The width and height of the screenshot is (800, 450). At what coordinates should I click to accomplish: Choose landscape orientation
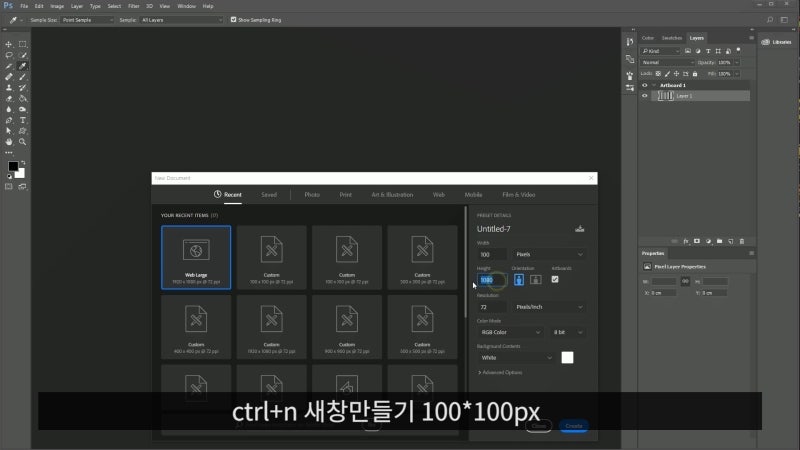pyautogui.click(x=536, y=280)
